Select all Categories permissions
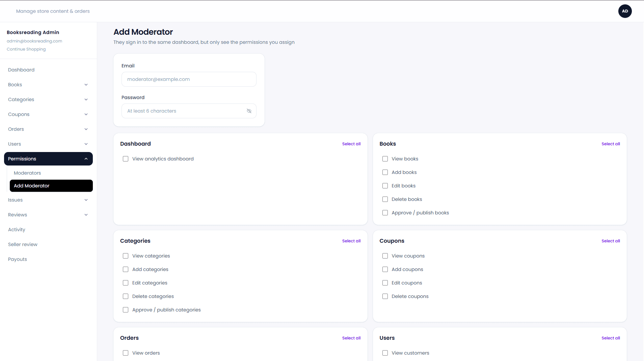This screenshot has height=361, width=644. coord(351,241)
